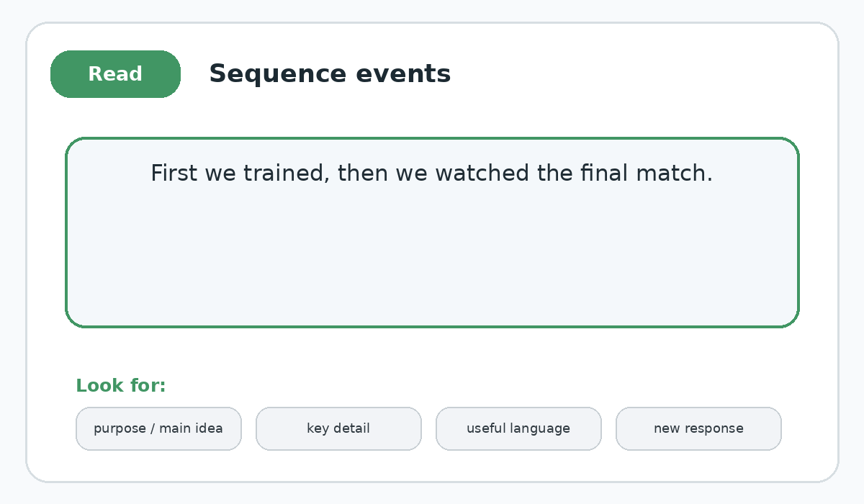Click empty space inside the reading passage box
This screenshot has width=864, height=504.
(x=432, y=259)
